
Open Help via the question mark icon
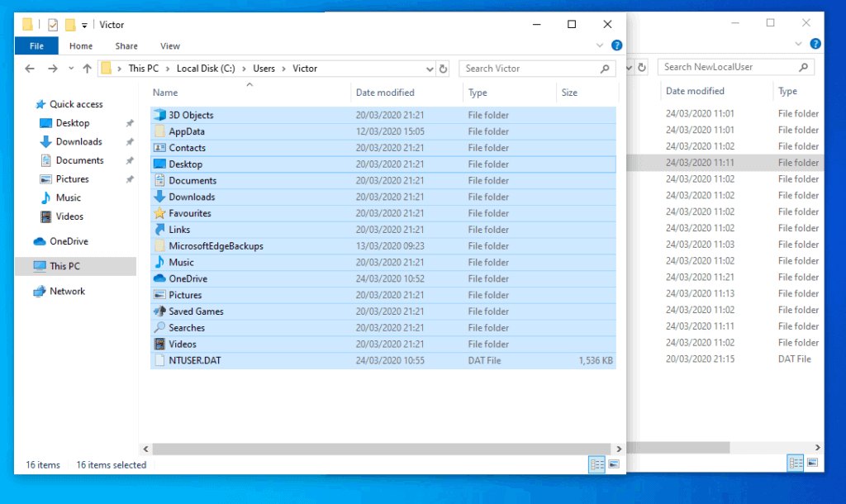point(616,45)
